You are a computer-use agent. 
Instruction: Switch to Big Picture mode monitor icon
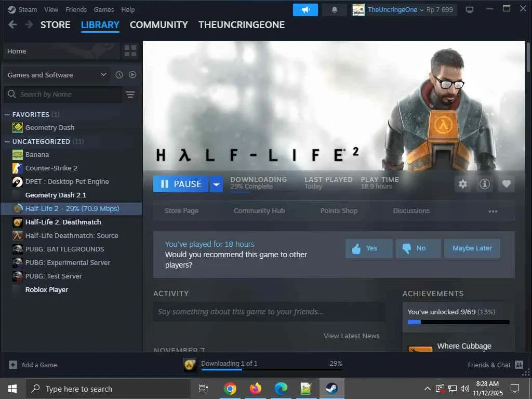point(470,10)
